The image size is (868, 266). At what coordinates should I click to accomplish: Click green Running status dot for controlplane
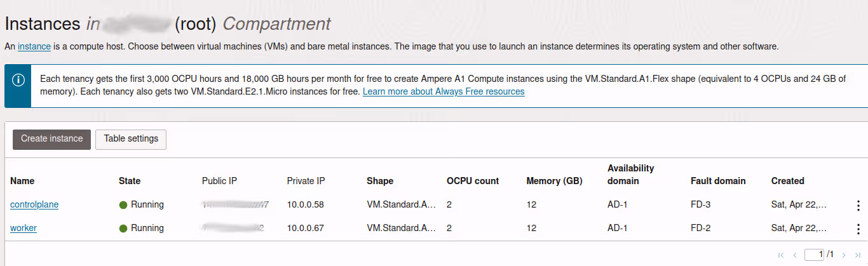(123, 205)
